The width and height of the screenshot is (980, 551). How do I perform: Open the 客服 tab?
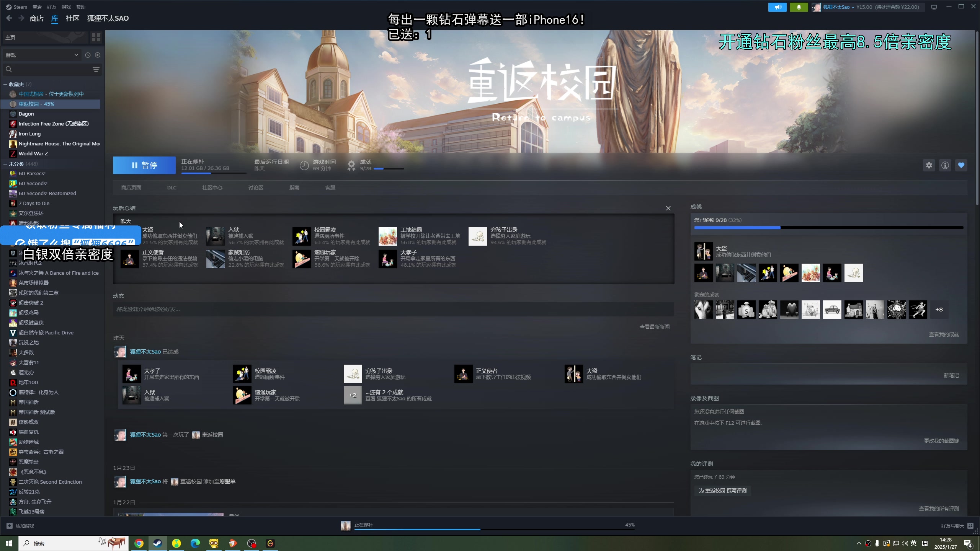(x=330, y=187)
